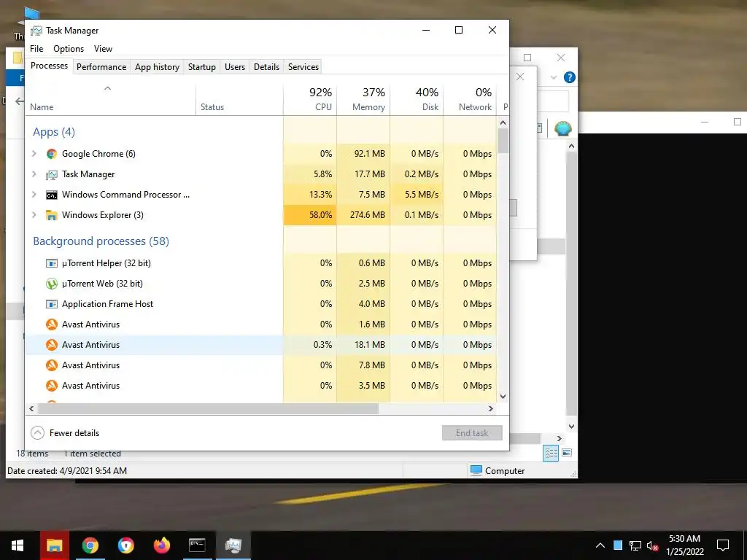Click the Background processes (58) header
The image size is (747, 560).
coord(101,241)
